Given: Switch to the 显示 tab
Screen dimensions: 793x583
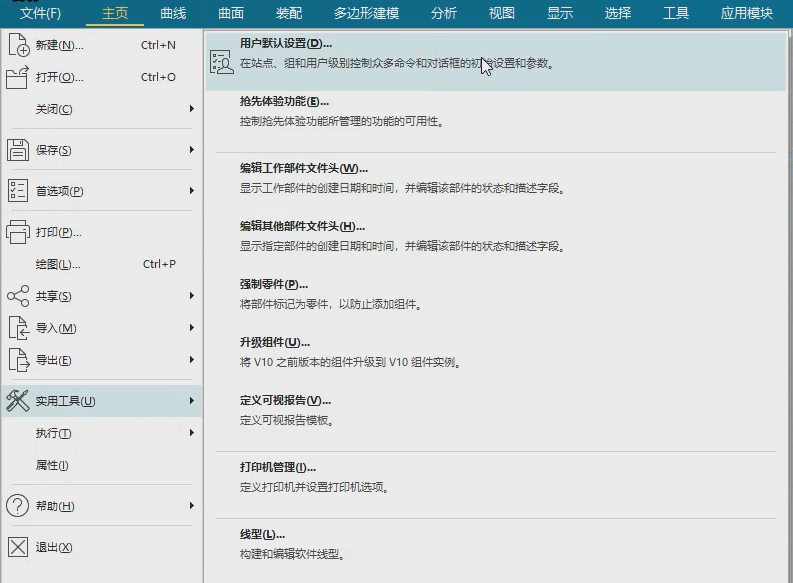Looking at the screenshot, I should pyautogui.click(x=560, y=13).
